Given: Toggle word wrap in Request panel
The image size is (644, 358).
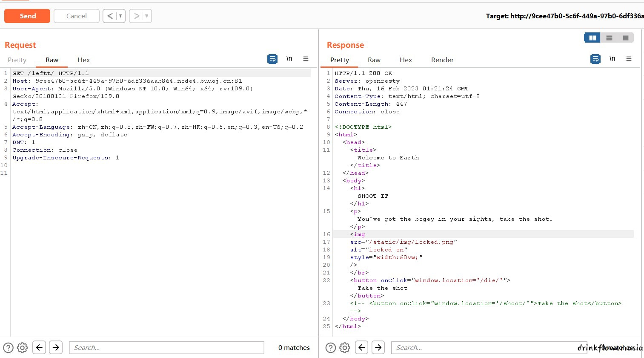Looking at the screenshot, I should [x=272, y=59].
